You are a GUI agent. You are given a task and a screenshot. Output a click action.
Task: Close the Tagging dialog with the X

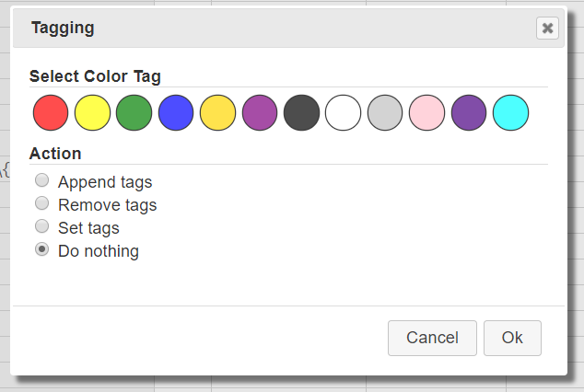coord(548,28)
